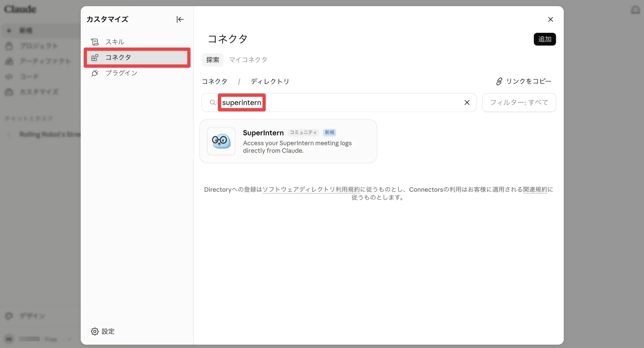
Task: Copy link with リンクをコピー
Action: tap(523, 81)
